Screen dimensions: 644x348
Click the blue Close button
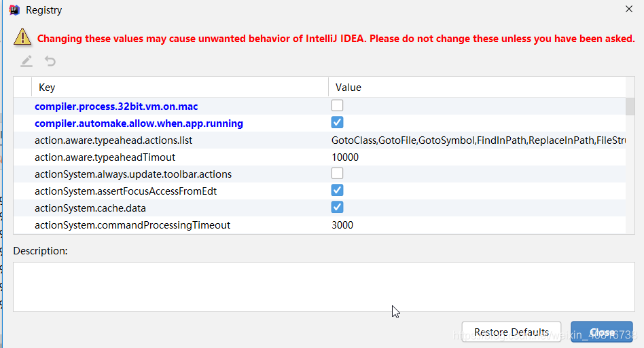602,332
